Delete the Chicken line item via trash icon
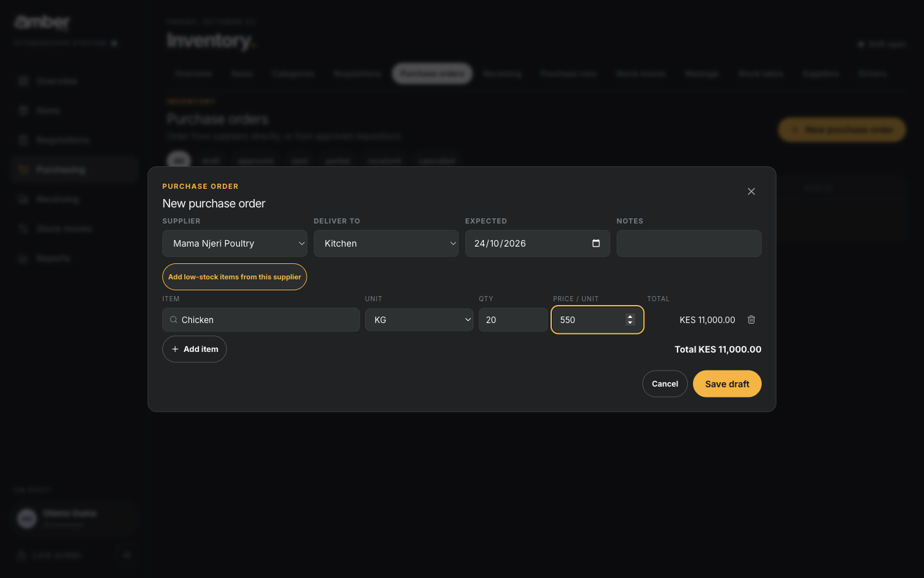 point(751,320)
